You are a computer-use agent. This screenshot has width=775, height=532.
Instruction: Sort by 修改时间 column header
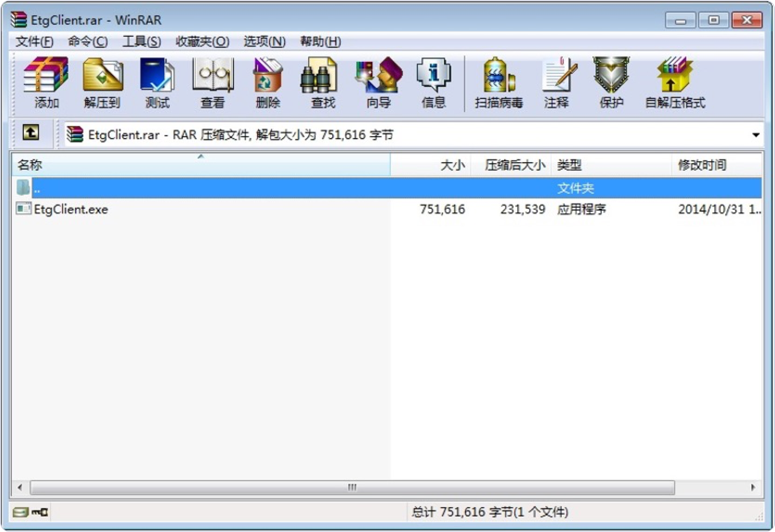coord(716,165)
